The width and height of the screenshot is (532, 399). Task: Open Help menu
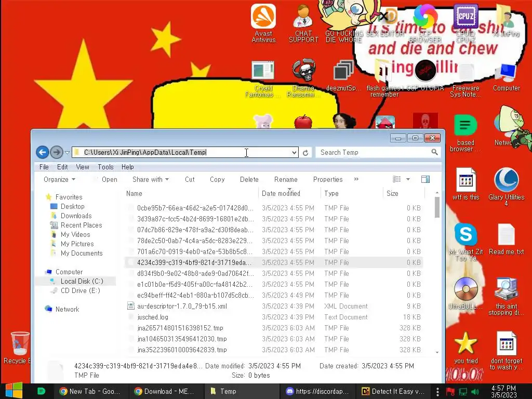pos(128,167)
